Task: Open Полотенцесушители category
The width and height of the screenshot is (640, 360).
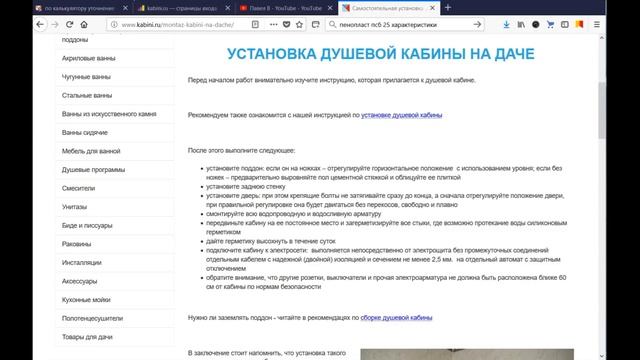Action: coord(92,318)
